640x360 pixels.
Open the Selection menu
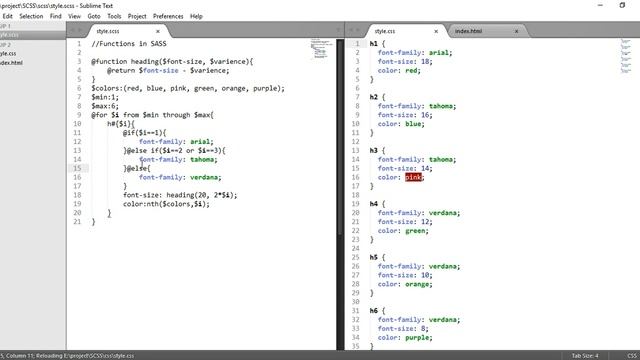point(31,16)
